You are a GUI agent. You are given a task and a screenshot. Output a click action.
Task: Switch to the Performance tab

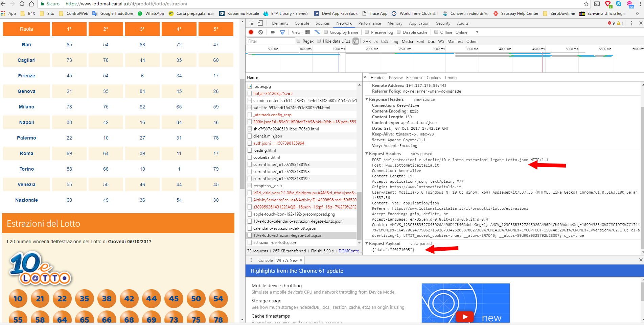(x=369, y=23)
